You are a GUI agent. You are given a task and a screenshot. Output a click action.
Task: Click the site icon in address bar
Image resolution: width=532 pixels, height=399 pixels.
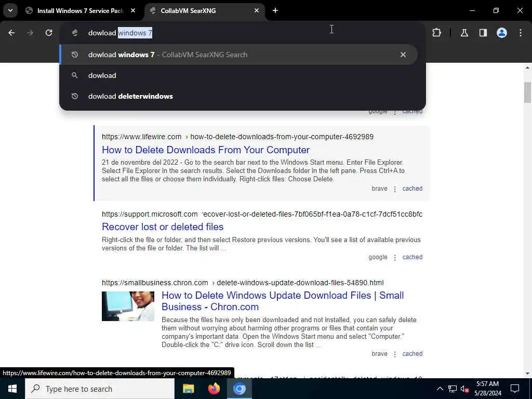click(75, 33)
